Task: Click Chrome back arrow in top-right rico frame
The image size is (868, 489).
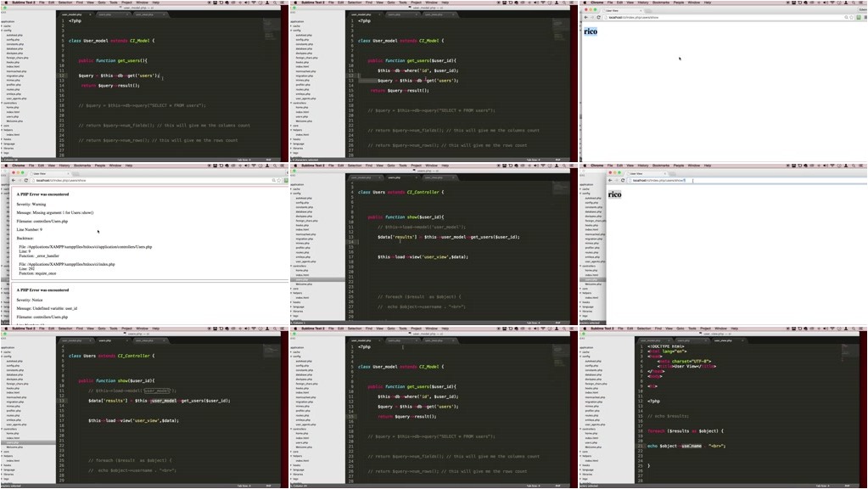Action: pyautogui.click(x=585, y=17)
